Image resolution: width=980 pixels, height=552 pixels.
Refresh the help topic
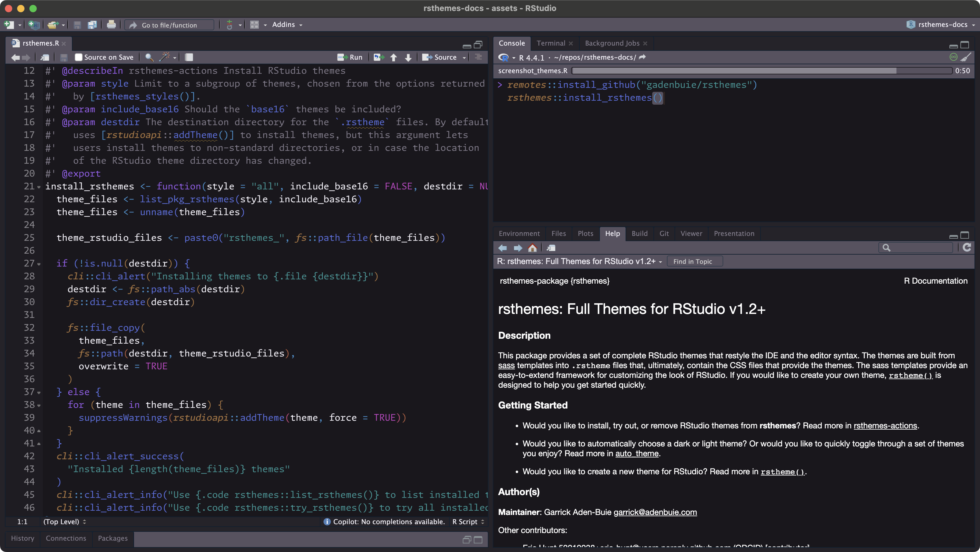pyautogui.click(x=967, y=248)
